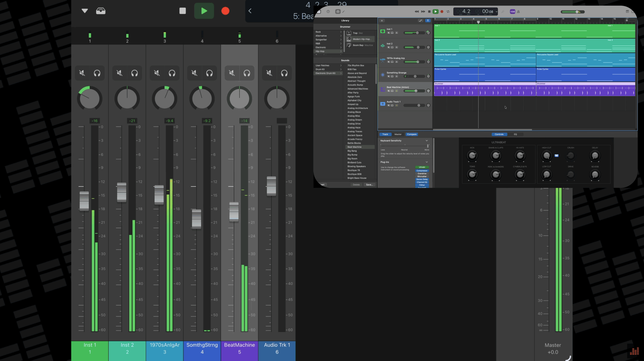644x361 pixels.
Task: Click the SomthgStrng channel volume fader
Action: tap(196, 219)
